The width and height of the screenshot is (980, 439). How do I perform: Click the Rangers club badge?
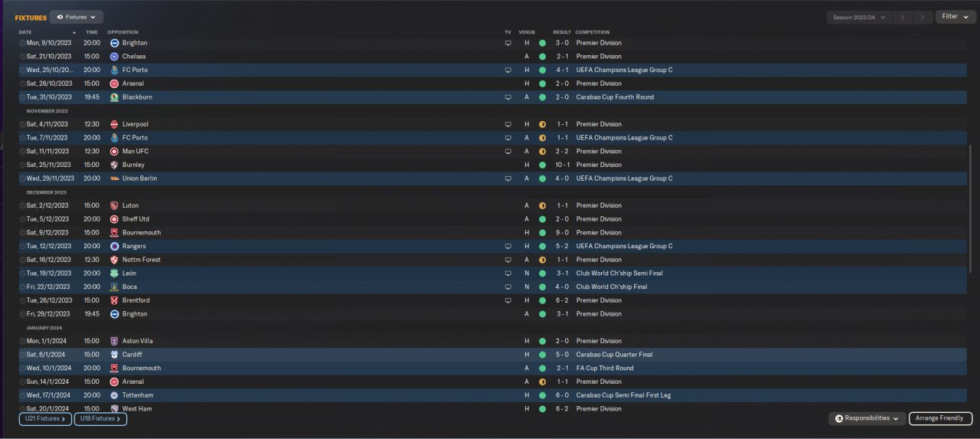tap(114, 246)
